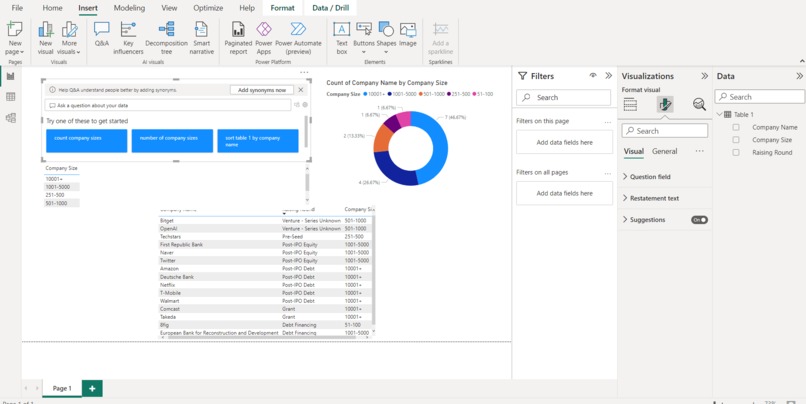Click Add synonyms now button
This screenshot has width=806, height=404.
[x=262, y=90]
